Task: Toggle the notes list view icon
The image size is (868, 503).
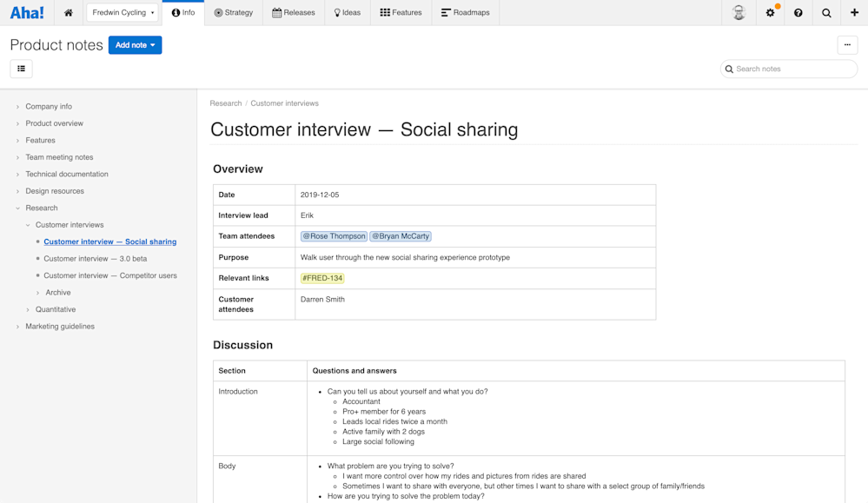Action: (x=21, y=68)
